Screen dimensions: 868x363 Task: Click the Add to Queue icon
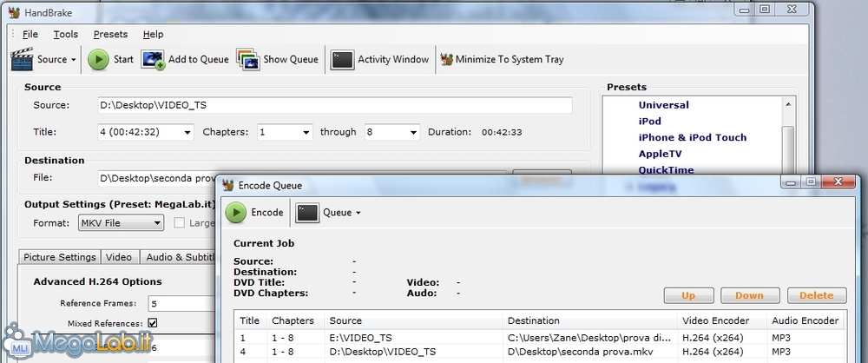pyautogui.click(x=153, y=59)
